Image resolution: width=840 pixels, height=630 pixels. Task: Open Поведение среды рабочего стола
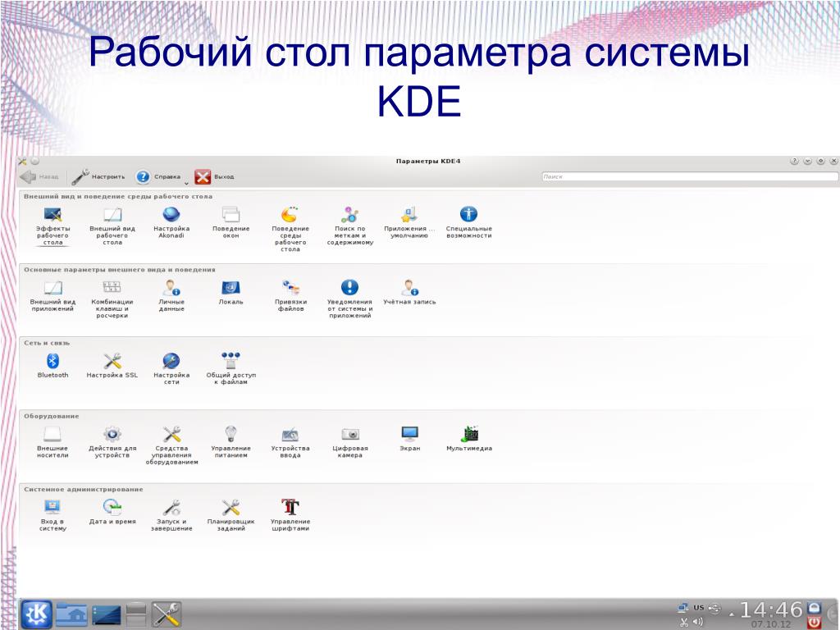(290, 230)
